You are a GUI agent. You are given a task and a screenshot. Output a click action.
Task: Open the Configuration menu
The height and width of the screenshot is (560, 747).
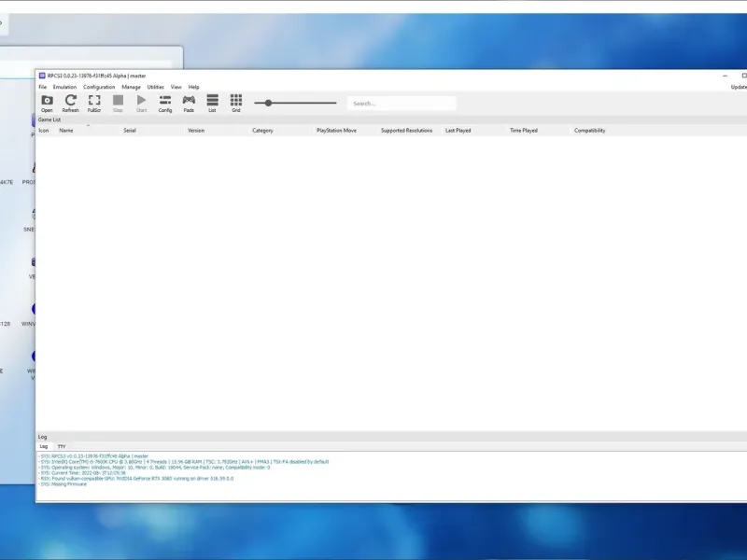99,87
